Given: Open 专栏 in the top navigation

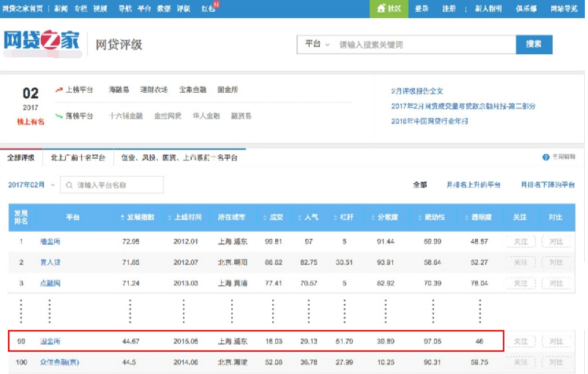Looking at the screenshot, I should (81, 8).
